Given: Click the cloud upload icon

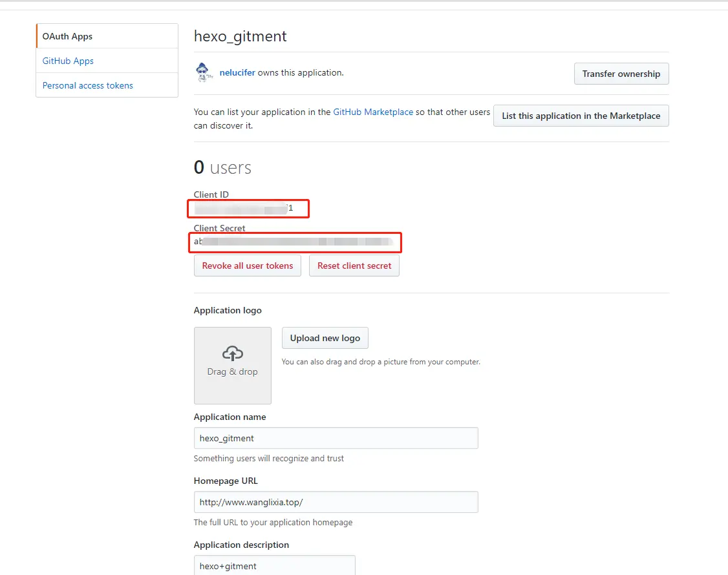Looking at the screenshot, I should [233, 353].
